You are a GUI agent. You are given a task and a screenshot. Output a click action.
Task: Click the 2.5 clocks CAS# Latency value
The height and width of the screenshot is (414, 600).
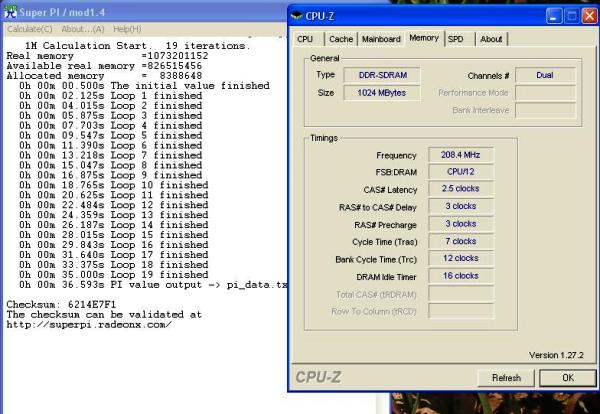pos(461,189)
